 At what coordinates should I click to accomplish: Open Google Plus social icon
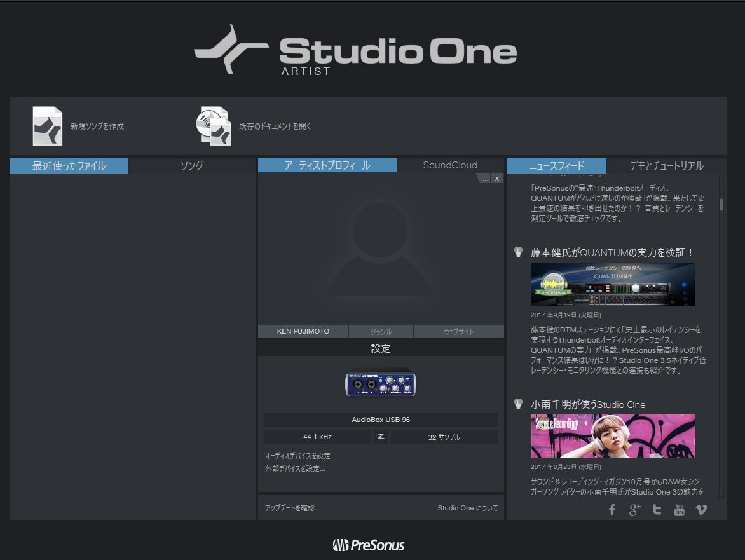coord(635,510)
